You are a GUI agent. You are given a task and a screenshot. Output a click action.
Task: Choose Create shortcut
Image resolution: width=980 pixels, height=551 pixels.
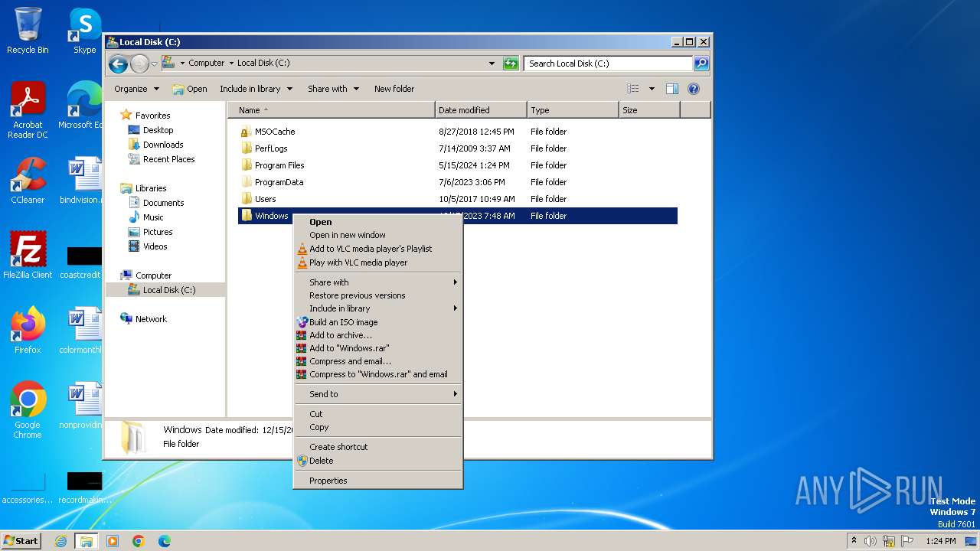[x=378, y=447]
